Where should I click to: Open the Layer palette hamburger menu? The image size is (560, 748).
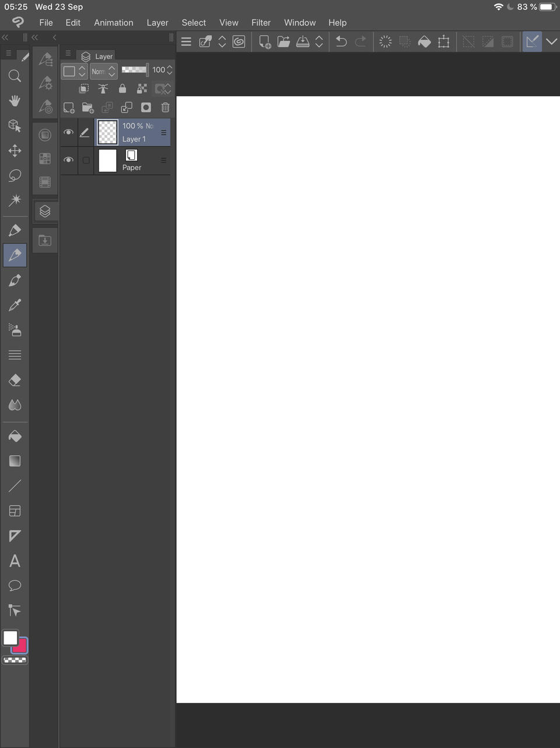tap(68, 53)
